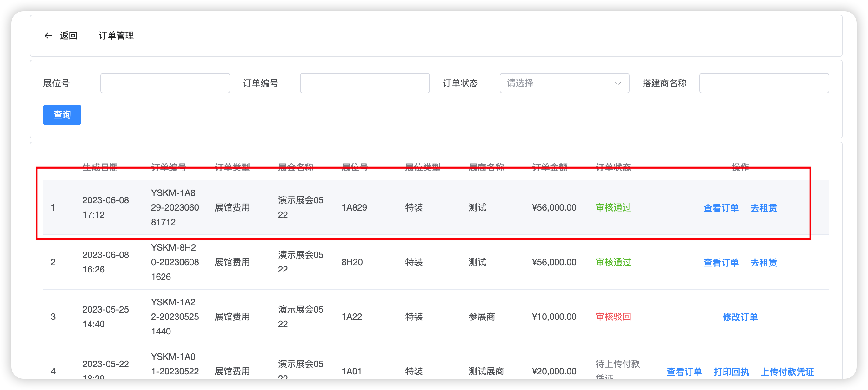Click date 2023-05-25 14:40 cell
868x390 pixels.
click(x=105, y=317)
